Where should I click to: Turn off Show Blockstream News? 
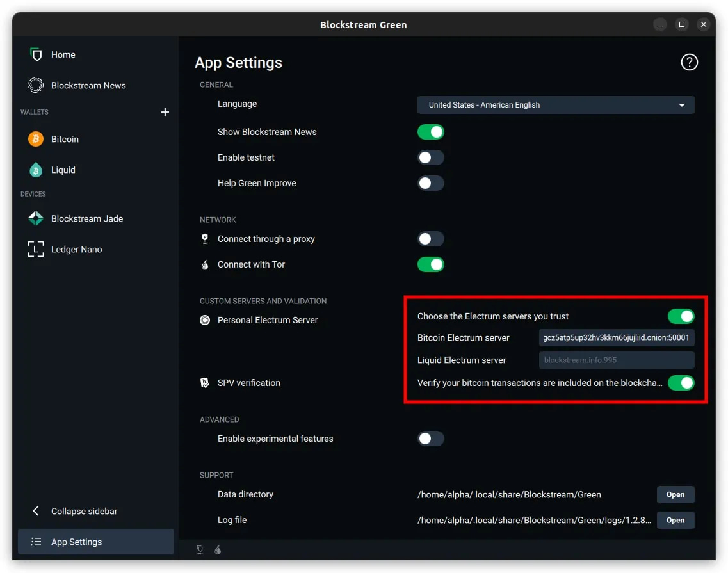pos(431,131)
